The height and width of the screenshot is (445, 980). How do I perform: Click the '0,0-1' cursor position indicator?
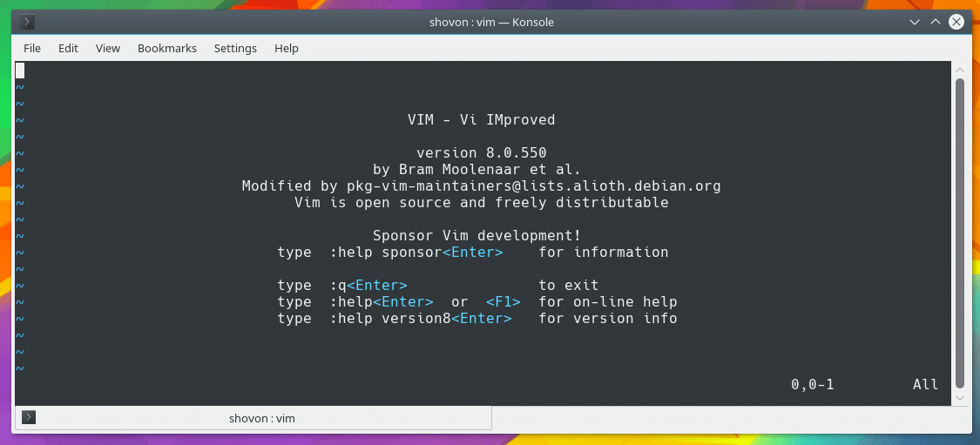(x=813, y=384)
